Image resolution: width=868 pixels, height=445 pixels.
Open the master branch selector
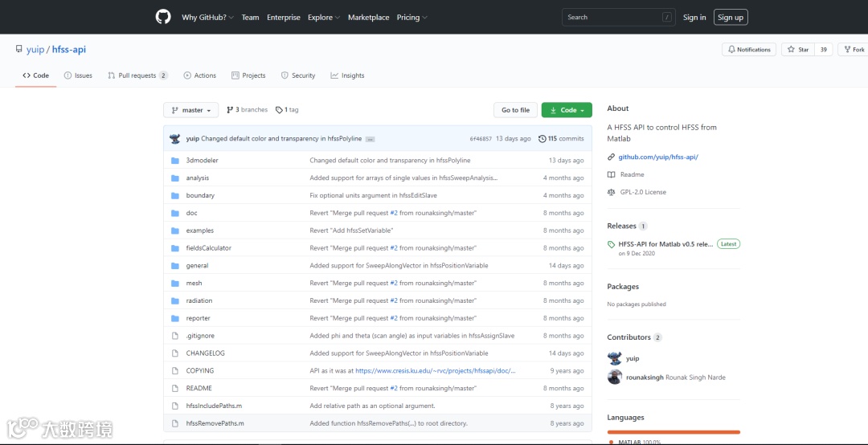point(191,110)
